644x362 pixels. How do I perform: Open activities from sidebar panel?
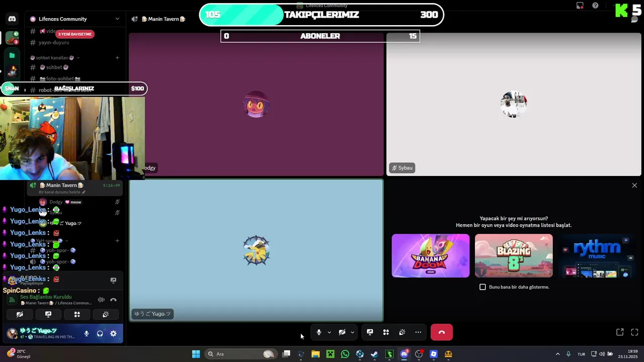[x=77, y=314]
